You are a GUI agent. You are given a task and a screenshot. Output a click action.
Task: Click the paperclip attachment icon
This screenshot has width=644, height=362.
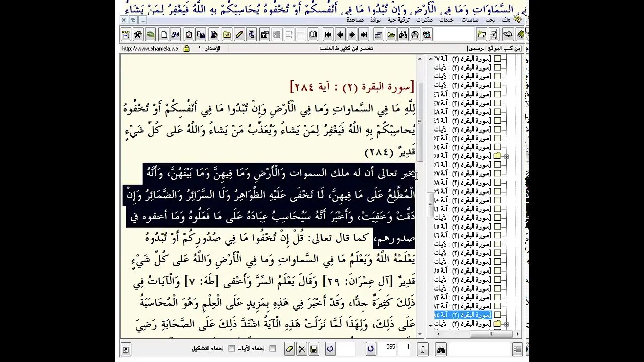[x=422, y=349]
